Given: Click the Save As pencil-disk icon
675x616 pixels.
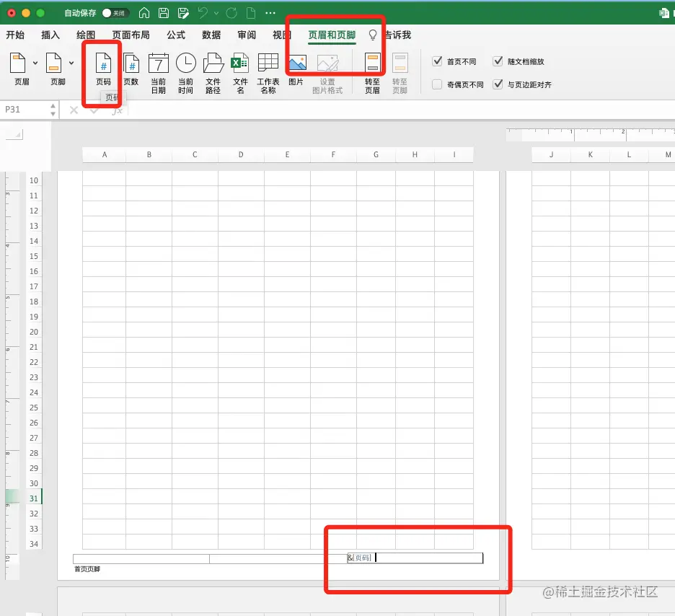Looking at the screenshot, I should [183, 13].
